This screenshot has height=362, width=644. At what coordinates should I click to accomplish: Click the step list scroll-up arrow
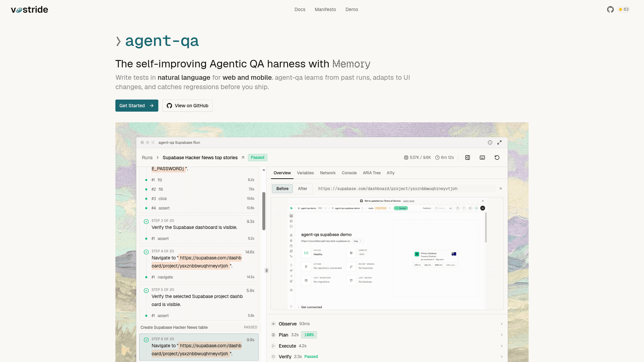pos(264,170)
